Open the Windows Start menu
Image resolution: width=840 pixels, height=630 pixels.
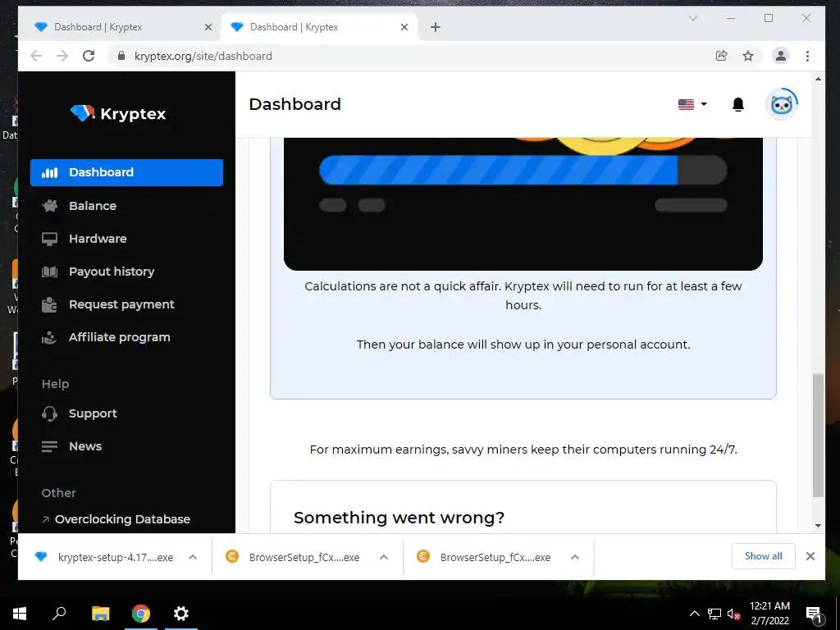click(x=20, y=614)
